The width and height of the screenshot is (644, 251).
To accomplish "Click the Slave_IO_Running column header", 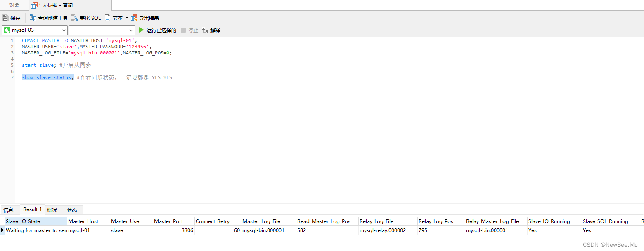I will pos(554,221).
